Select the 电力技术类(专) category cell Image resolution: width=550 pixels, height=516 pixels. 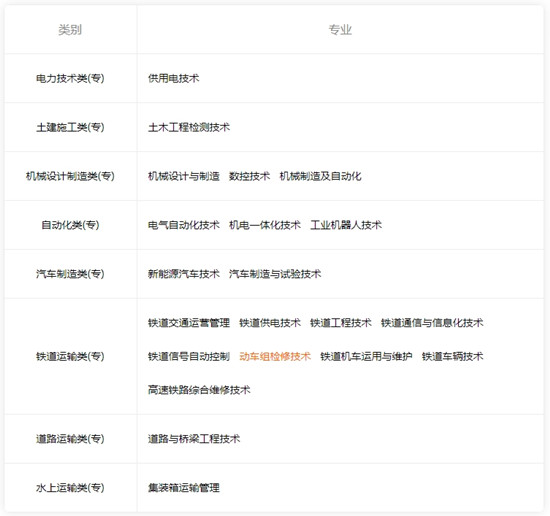[70, 78]
